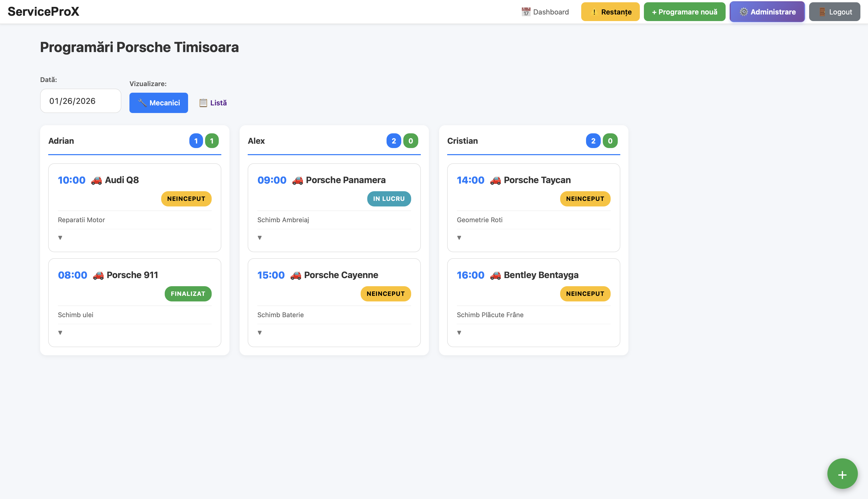The image size is (868, 499).
Task: Click the date field showing 01/26/2026
Action: click(80, 100)
